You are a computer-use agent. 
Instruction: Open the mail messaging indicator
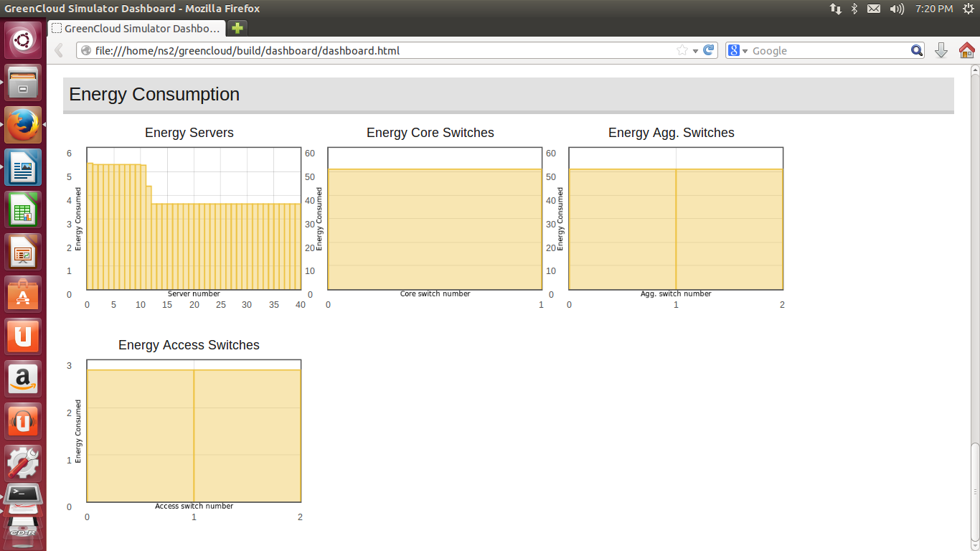tap(874, 9)
